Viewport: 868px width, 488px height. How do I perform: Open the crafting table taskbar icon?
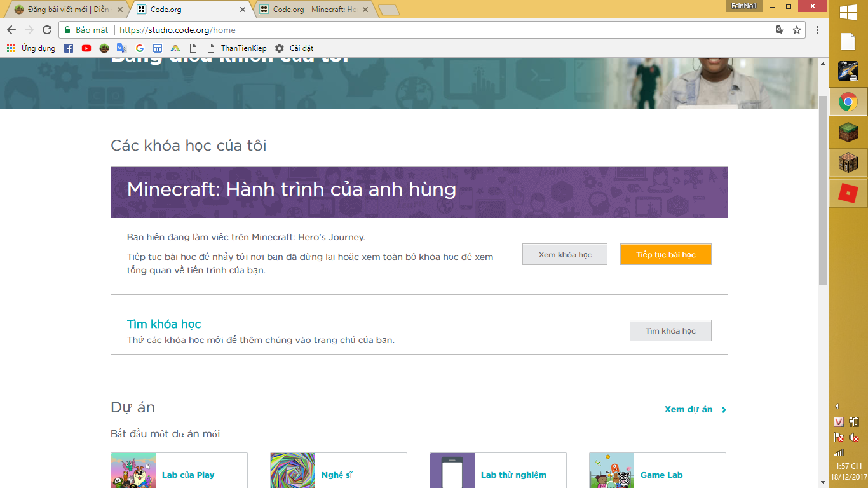click(x=848, y=163)
